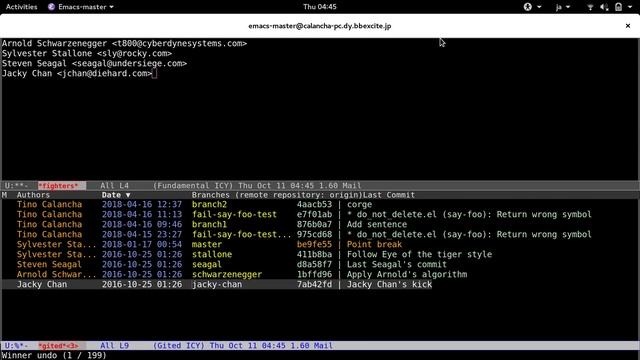Sort by the Authors column header

tap(33, 195)
